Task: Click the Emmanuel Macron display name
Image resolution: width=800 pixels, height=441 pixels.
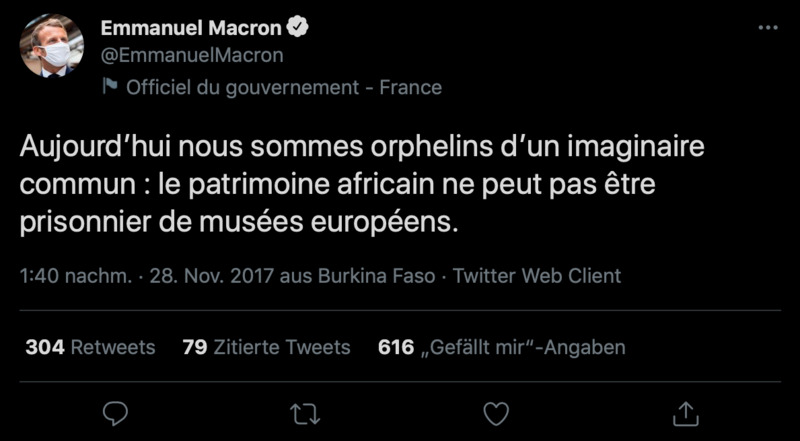Action: [x=190, y=28]
